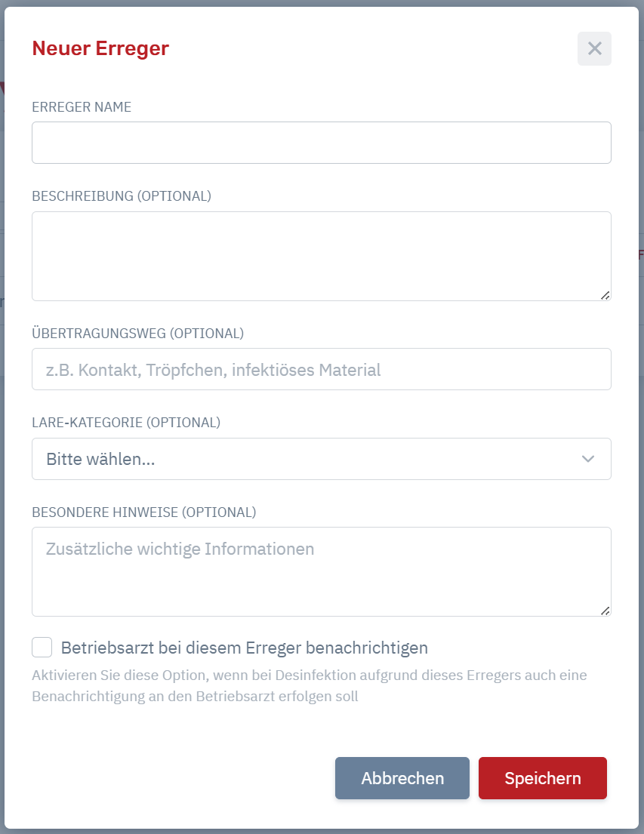
Task: Click the ÜBERTRAGUNGSWEG (OPTIONAL) label
Action: click(138, 334)
